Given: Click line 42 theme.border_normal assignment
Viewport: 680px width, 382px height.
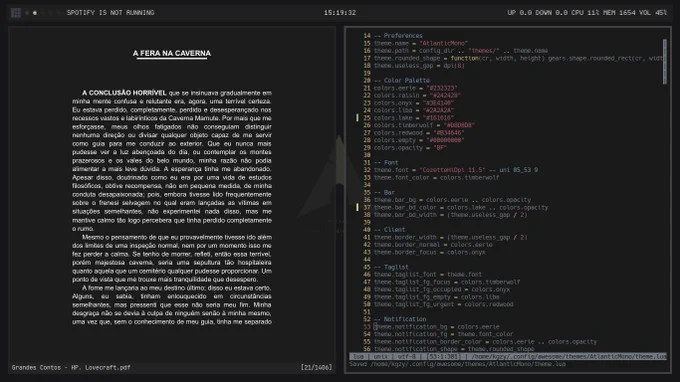Looking at the screenshot, I should [433, 245].
